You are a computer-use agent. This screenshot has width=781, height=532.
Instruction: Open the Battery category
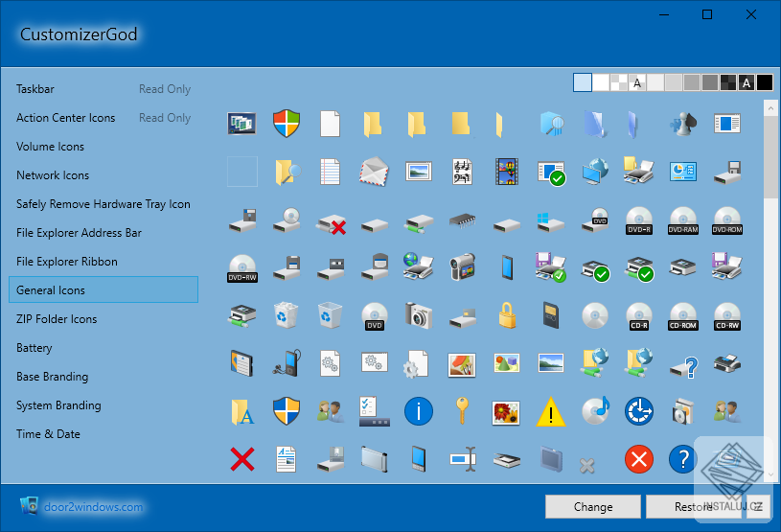(34, 348)
